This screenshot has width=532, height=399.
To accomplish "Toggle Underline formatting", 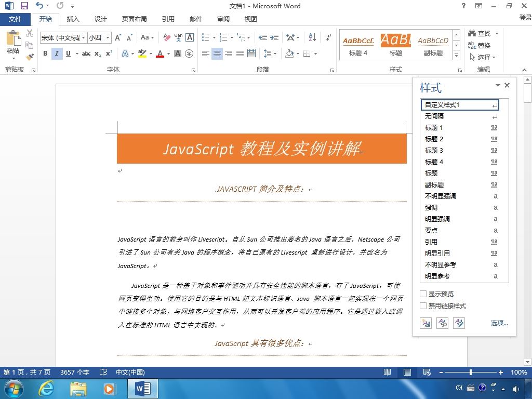I will point(68,54).
